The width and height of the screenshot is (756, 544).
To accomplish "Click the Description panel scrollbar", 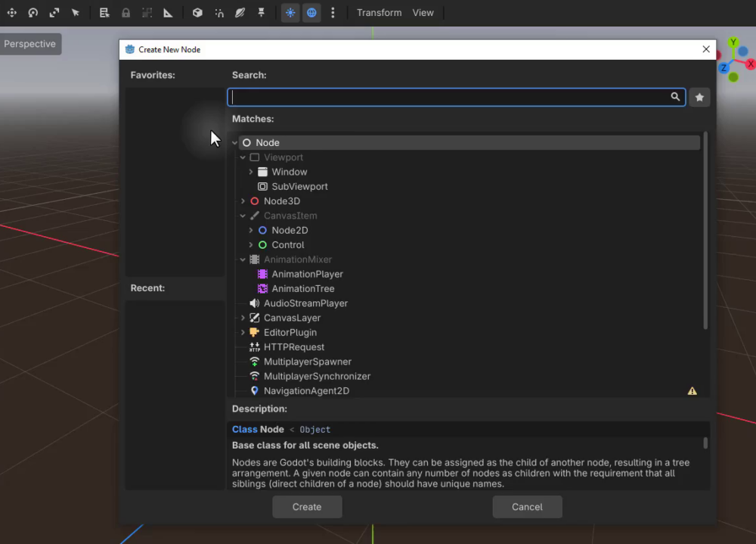I will coord(705,443).
